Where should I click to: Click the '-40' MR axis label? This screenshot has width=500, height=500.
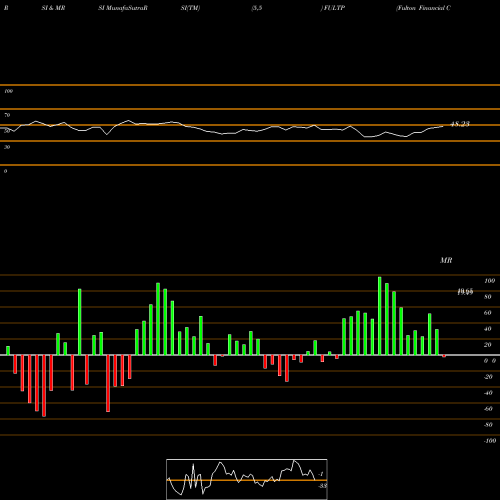pos(488,393)
